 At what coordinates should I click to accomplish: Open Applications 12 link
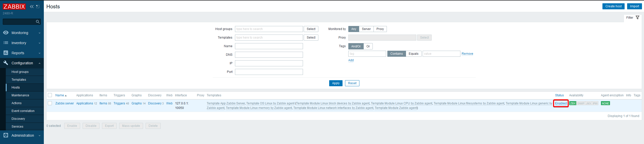[85, 103]
